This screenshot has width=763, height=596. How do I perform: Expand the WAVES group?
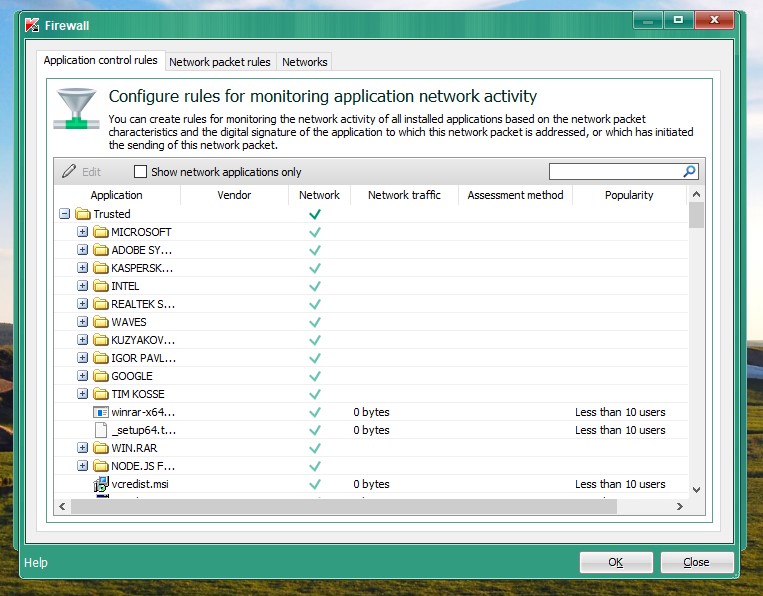82,322
